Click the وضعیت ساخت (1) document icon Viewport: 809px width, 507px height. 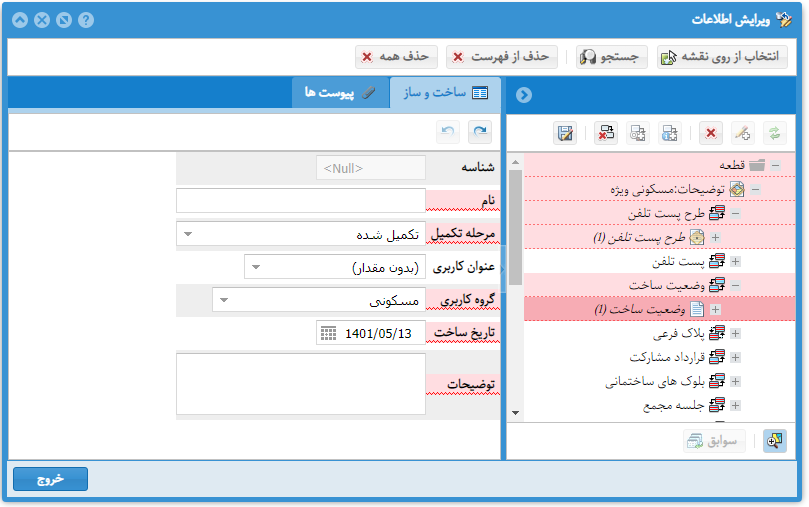tap(697, 309)
